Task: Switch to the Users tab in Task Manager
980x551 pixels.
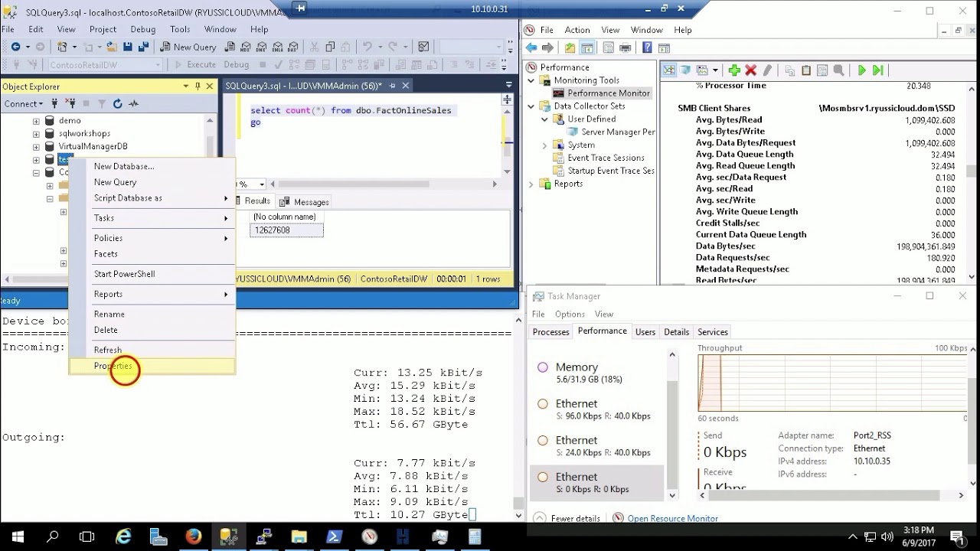Action: click(645, 332)
